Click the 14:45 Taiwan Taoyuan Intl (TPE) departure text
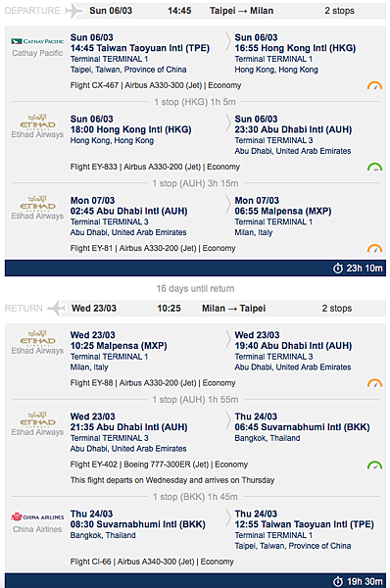 [140, 48]
